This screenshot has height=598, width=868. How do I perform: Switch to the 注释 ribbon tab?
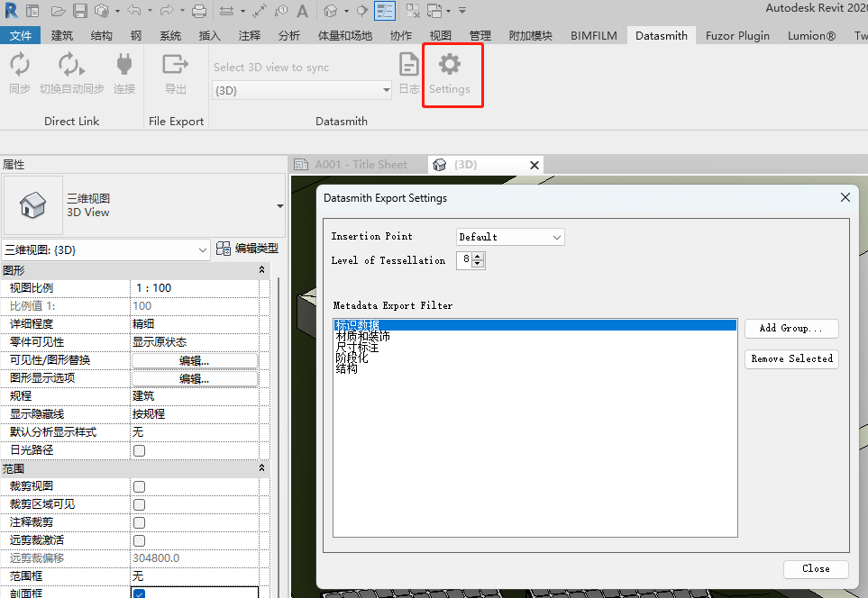(250, 35)
